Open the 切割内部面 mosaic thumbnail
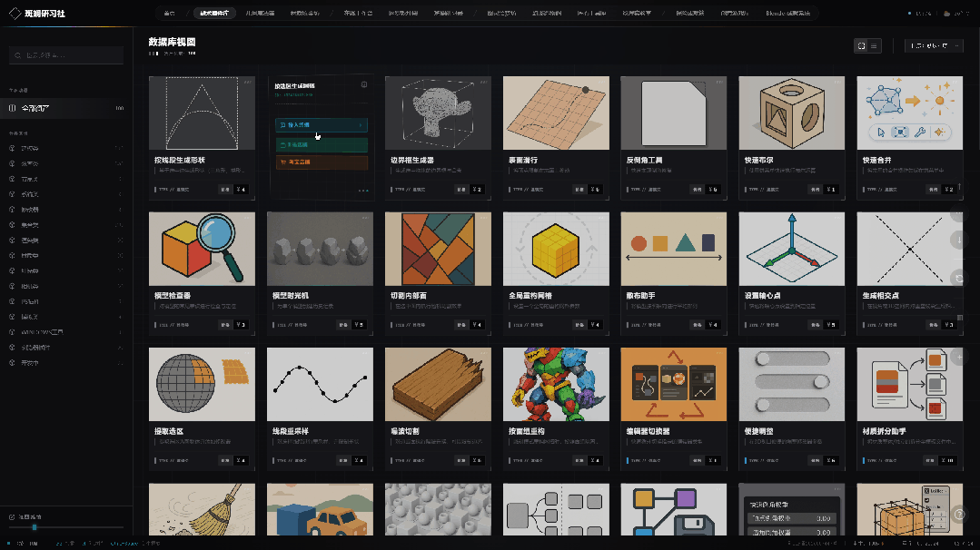This screenshot has width=980, height=550. 438,249
